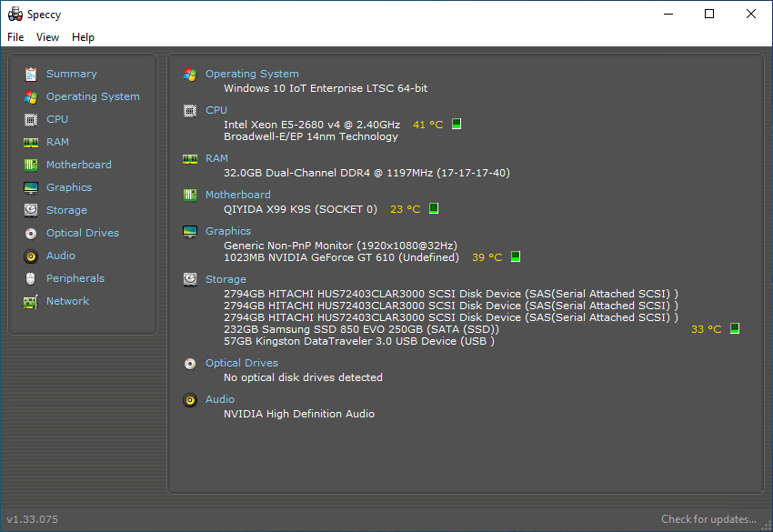
Task: Click the Graphics monitor icon in sidebar
Action: coord(31,188)
